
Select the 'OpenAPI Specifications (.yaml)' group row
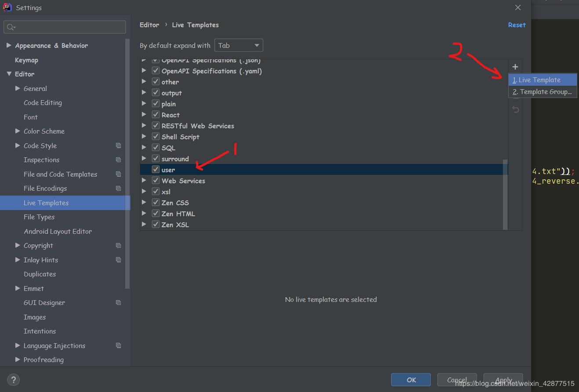pyautogui.click(x=324, y=71)
